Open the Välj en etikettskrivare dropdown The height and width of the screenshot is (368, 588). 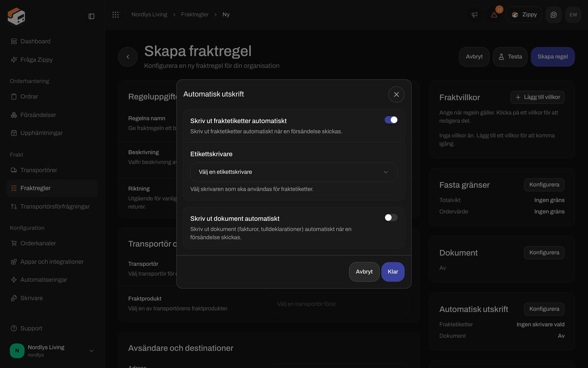(294, 172)
